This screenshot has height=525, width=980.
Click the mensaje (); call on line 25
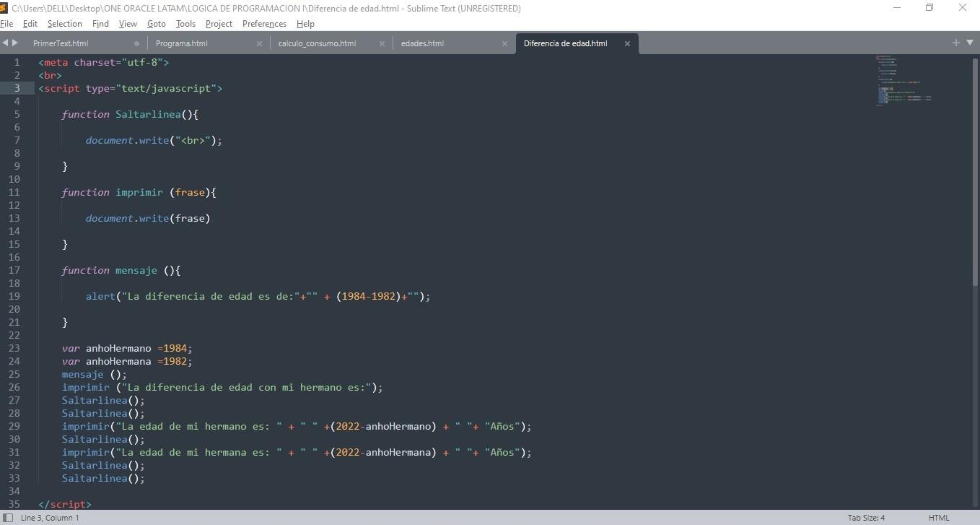95,374
